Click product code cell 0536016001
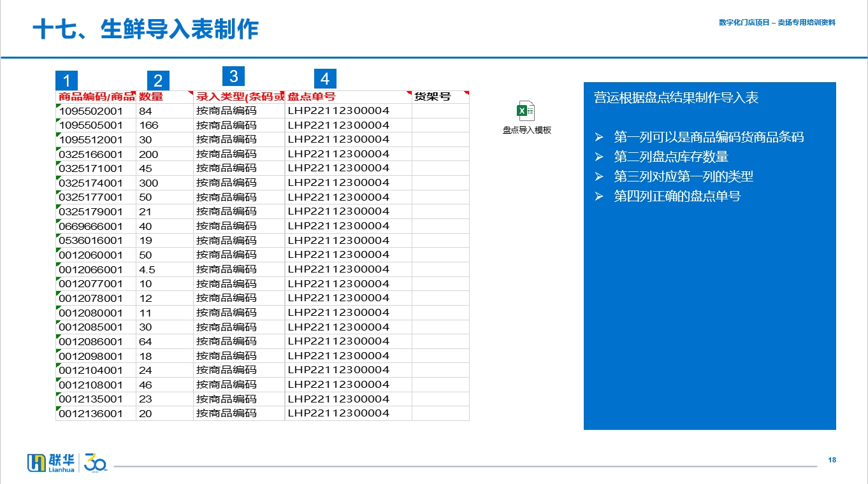868x484 pixels. click(x=96, y=241)
